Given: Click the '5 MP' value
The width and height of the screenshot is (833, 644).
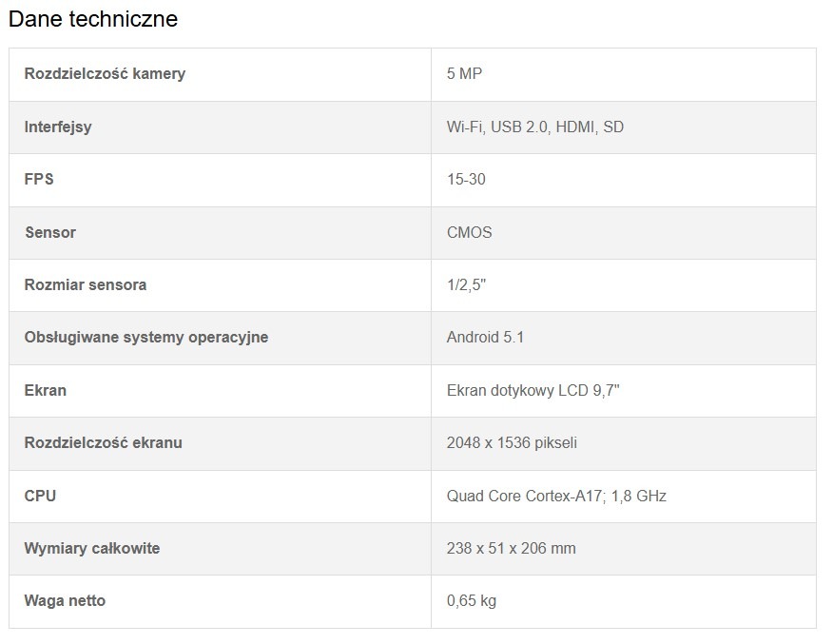Looking at the screenshot, I should coord(464,74).
